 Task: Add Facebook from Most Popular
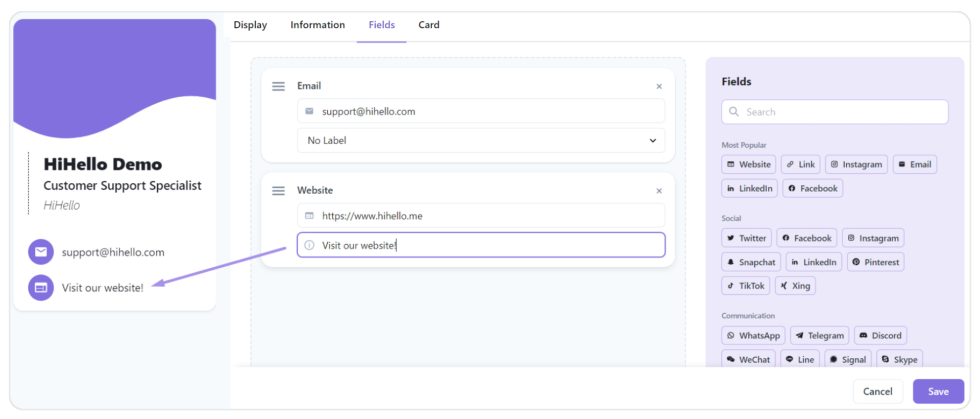[813, 189]
